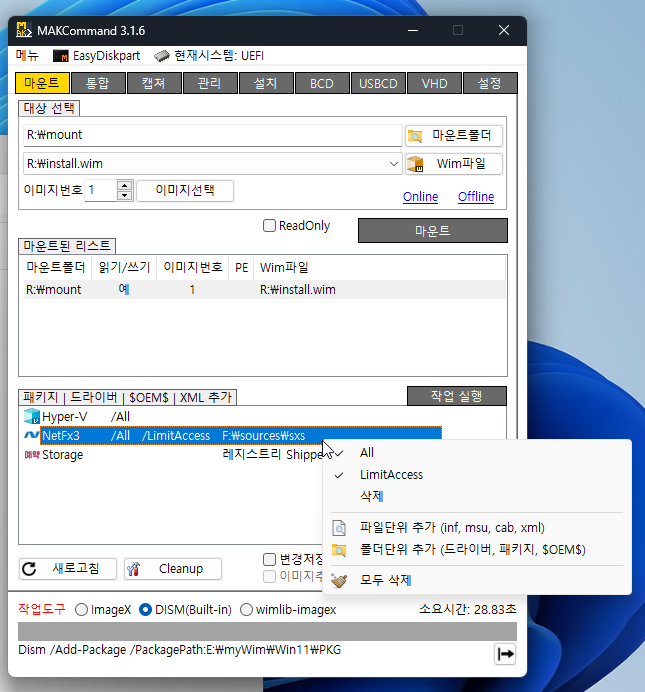Switch to the 설치 tab
This screenshot has width=645, height=692.
[266, 83]
